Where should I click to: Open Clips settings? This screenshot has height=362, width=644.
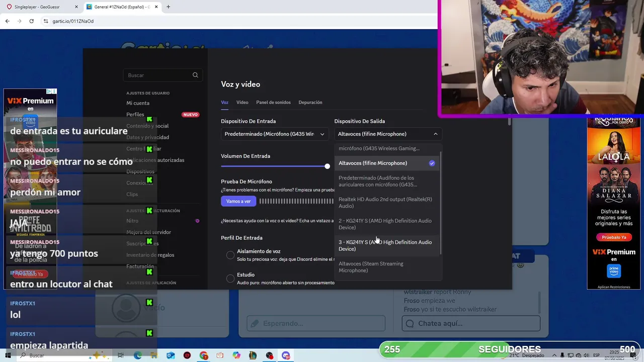(132, 194)
